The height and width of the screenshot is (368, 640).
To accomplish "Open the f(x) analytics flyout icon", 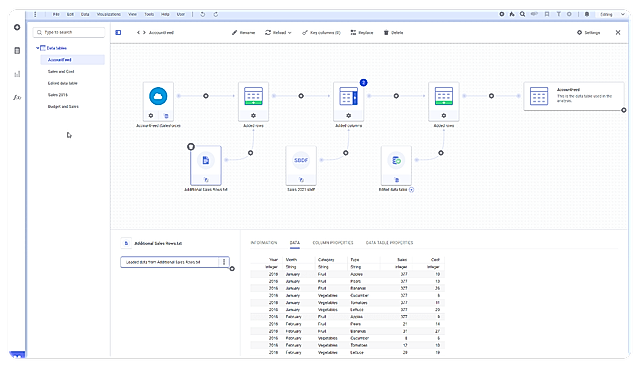I will pos(17,97).
